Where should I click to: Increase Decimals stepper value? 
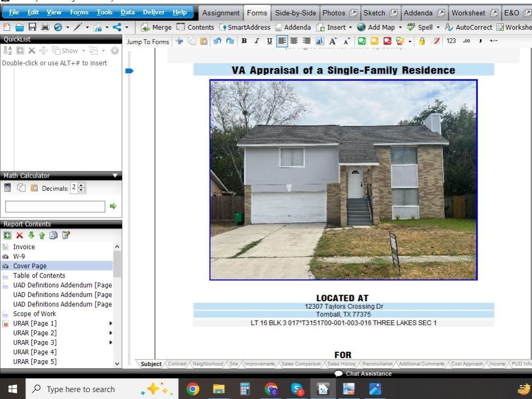(x=81, y=185)
